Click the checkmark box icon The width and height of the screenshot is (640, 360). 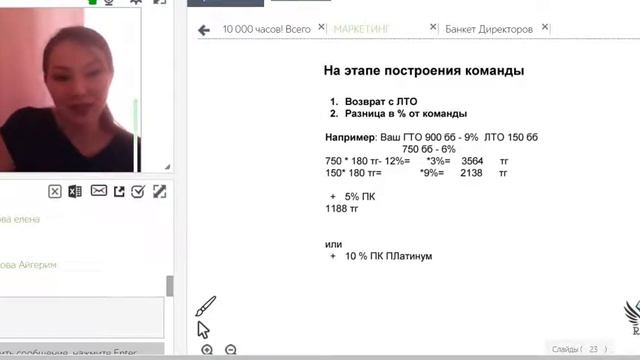pos(138,191)
